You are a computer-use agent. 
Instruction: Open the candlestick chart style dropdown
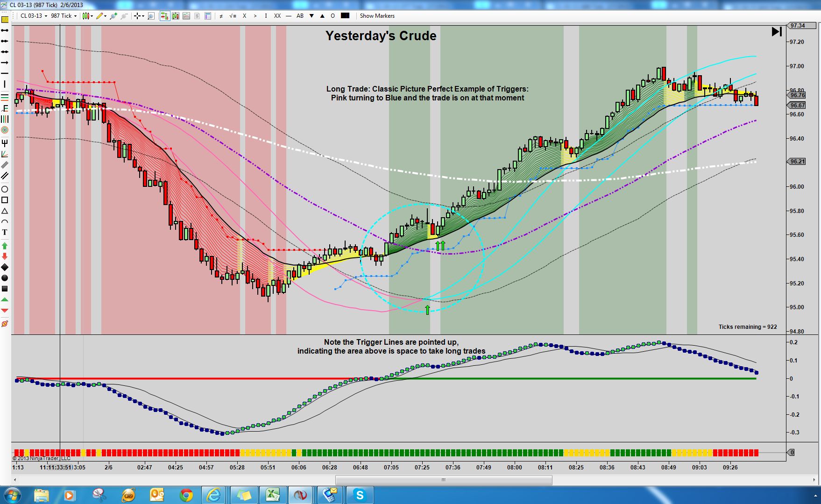(x=87, y=16)
